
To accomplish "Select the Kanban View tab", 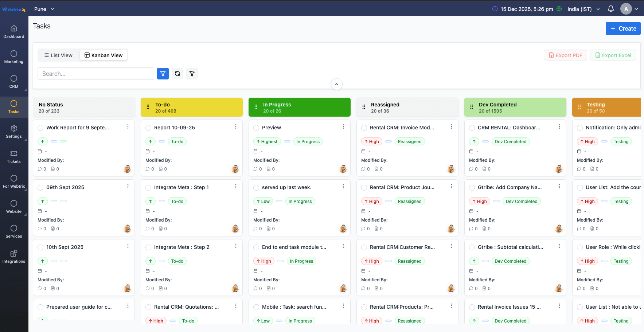I will (x=104, y=55).
